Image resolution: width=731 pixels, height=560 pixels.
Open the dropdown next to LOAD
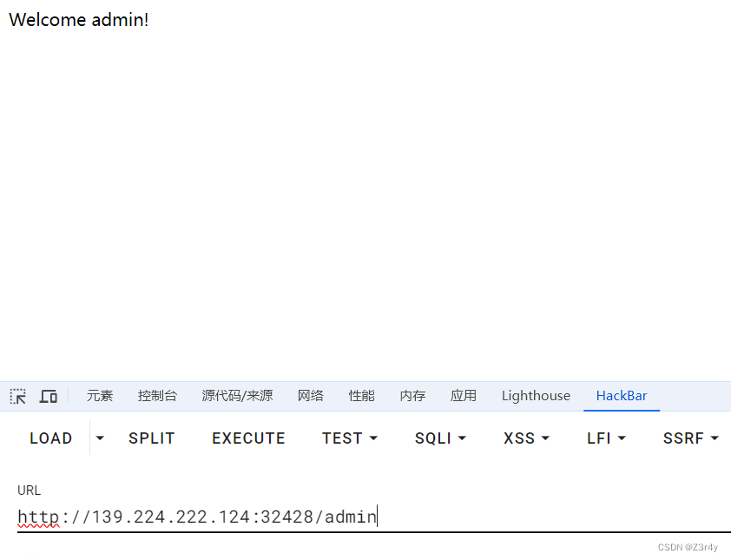[100, 438]
